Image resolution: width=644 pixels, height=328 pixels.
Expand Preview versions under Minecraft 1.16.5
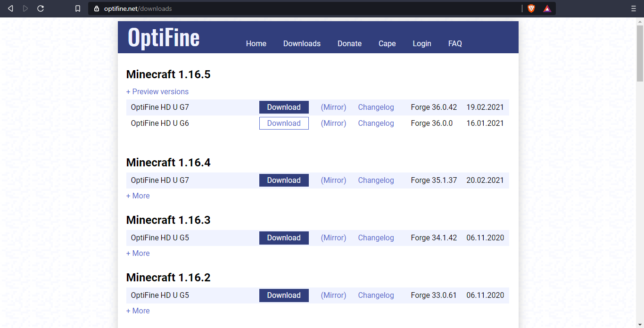click(x=157, y=91)
